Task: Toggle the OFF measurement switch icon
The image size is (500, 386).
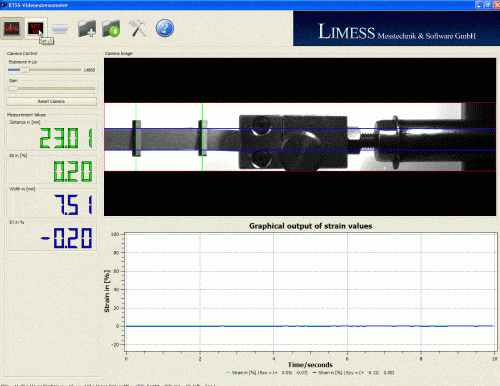Action: [x=12, y=28]
